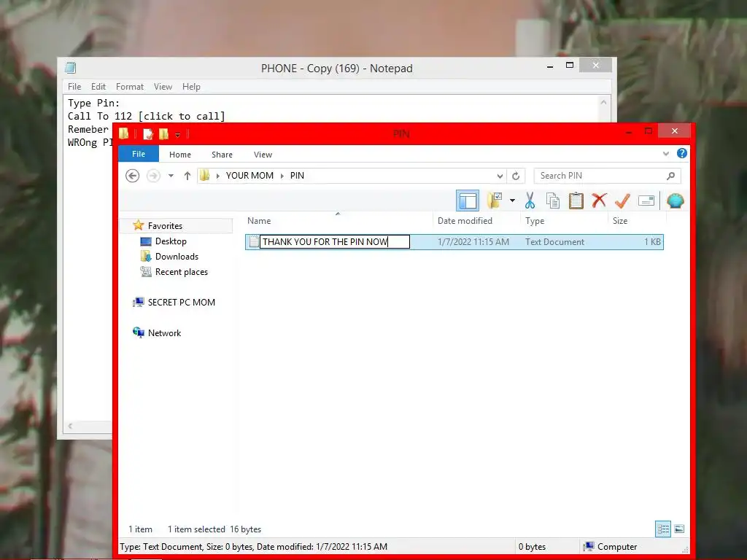Viewport: 747px width, 560px height.
Task: Open the Explorer View ribbon tab
Action: pos(263,155)
